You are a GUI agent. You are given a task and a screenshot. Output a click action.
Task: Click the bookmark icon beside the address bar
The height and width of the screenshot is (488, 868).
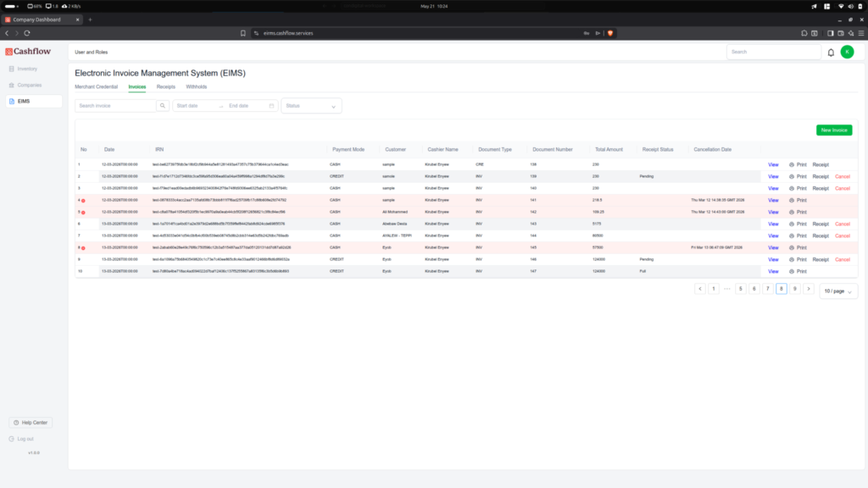pyautogui.click(x=243, y=33)
